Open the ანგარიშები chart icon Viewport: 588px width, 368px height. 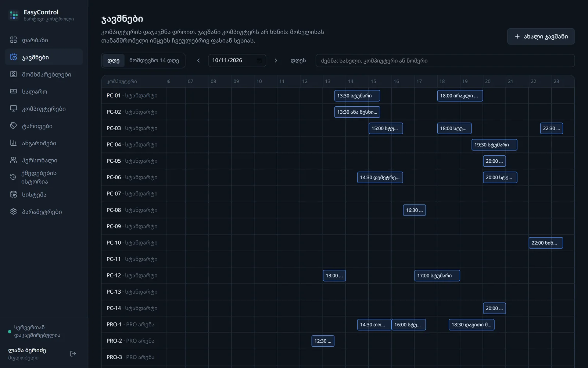click(14, 143)
